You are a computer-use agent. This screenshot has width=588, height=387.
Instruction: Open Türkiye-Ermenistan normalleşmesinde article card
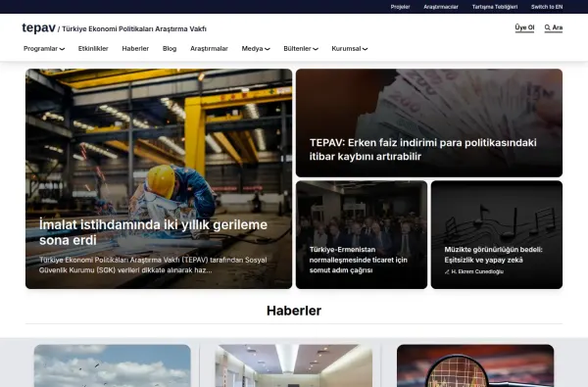[362, 235]
